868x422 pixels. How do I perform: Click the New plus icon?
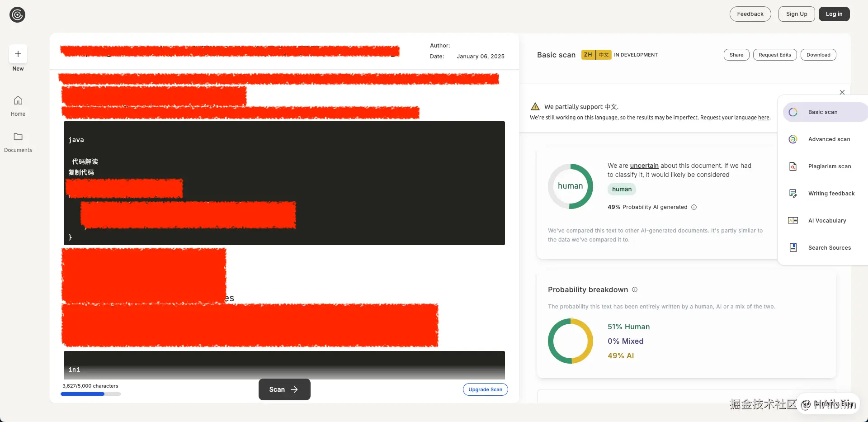pos(18,54)
